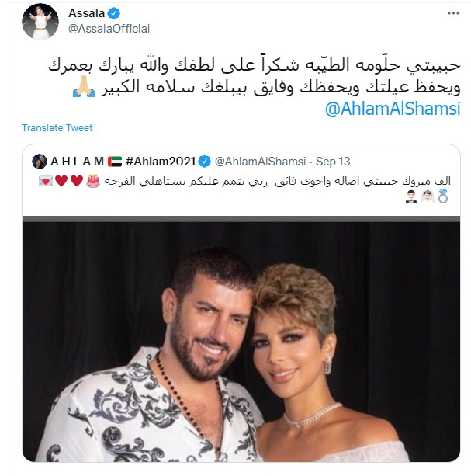Click the Arabic text of the quoted tweet
This screenshot has width=471, height=476.
coord(277,181)
